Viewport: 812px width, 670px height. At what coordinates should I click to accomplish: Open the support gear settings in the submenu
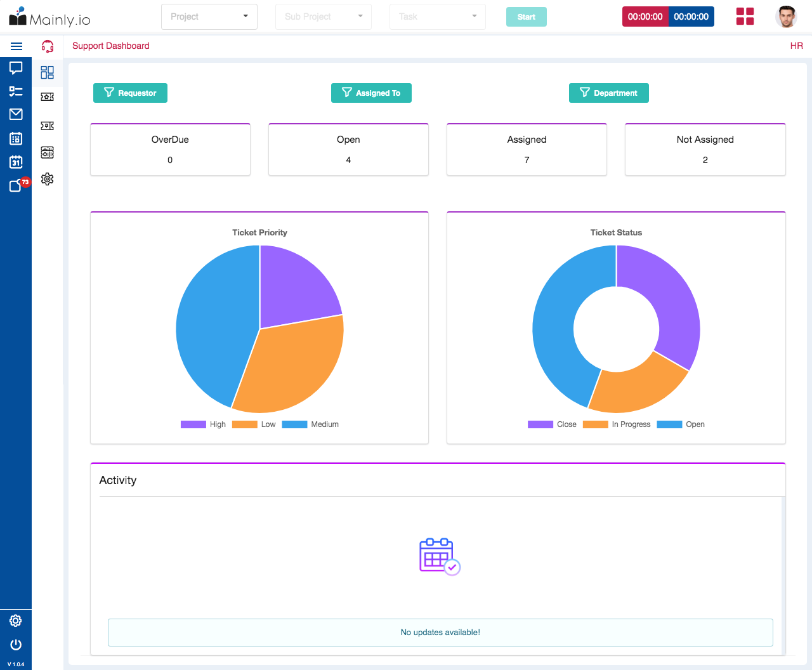pos(48,179)
